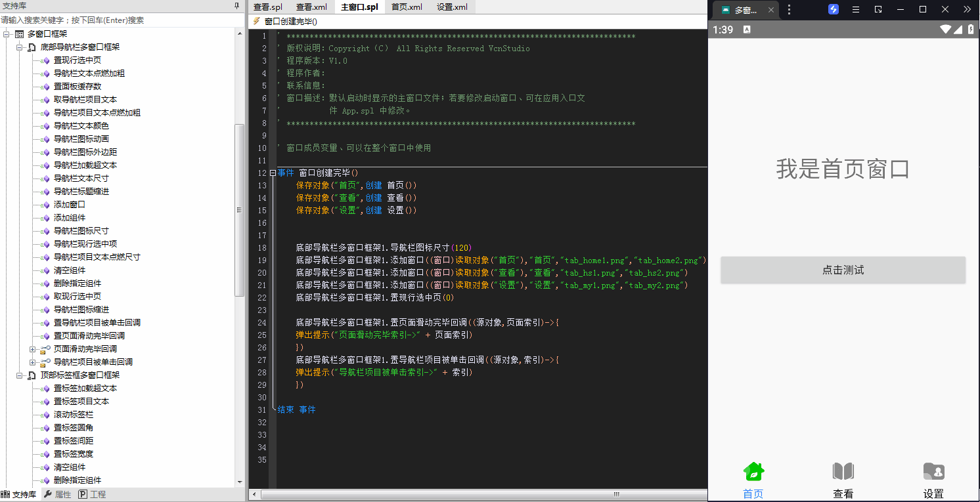Tap the green 首页 home icon

[753, 471]
